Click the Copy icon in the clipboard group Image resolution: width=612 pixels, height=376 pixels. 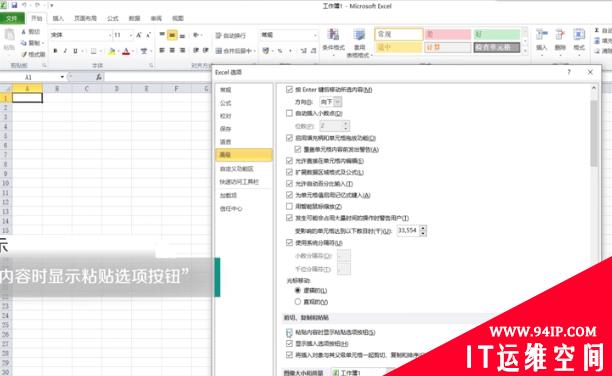pos(23,43)
